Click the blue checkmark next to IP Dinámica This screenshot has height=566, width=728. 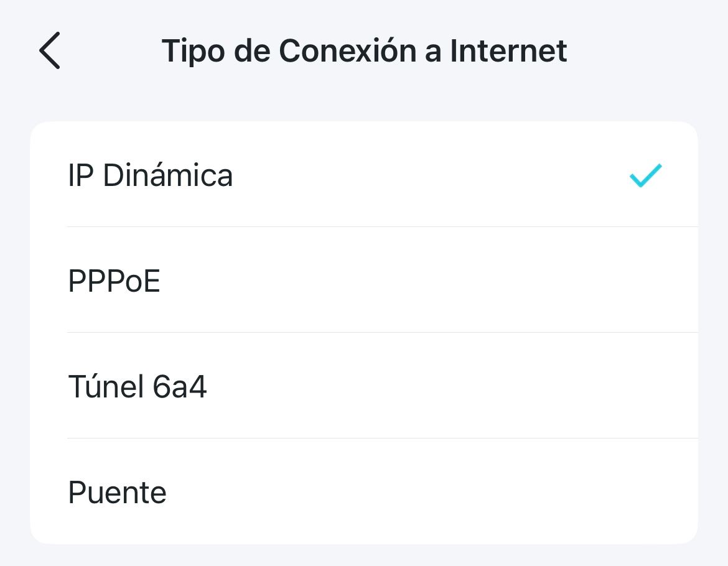[645, 175]
